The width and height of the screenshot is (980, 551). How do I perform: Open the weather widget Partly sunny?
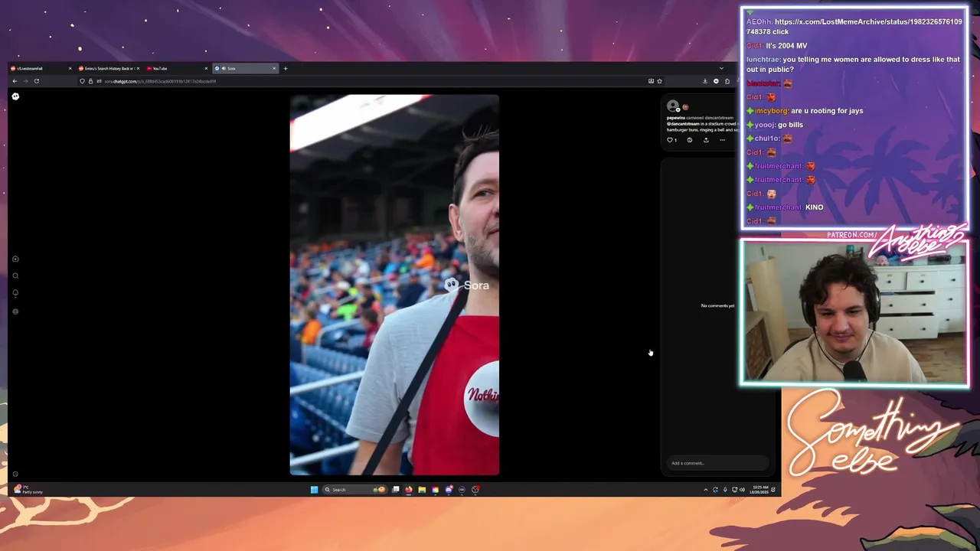(28, 490)
